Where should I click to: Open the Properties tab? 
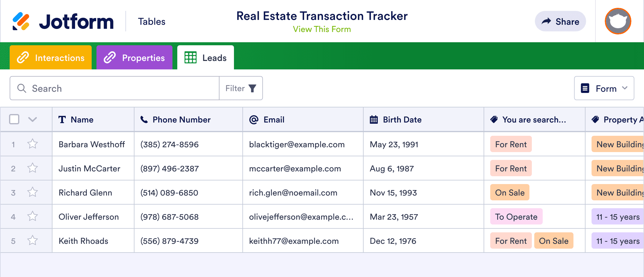coord(134,57)
